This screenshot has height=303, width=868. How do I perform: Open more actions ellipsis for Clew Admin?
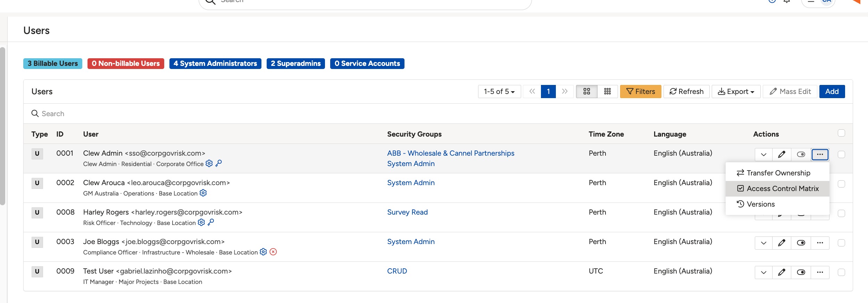(x=820, y=155)
